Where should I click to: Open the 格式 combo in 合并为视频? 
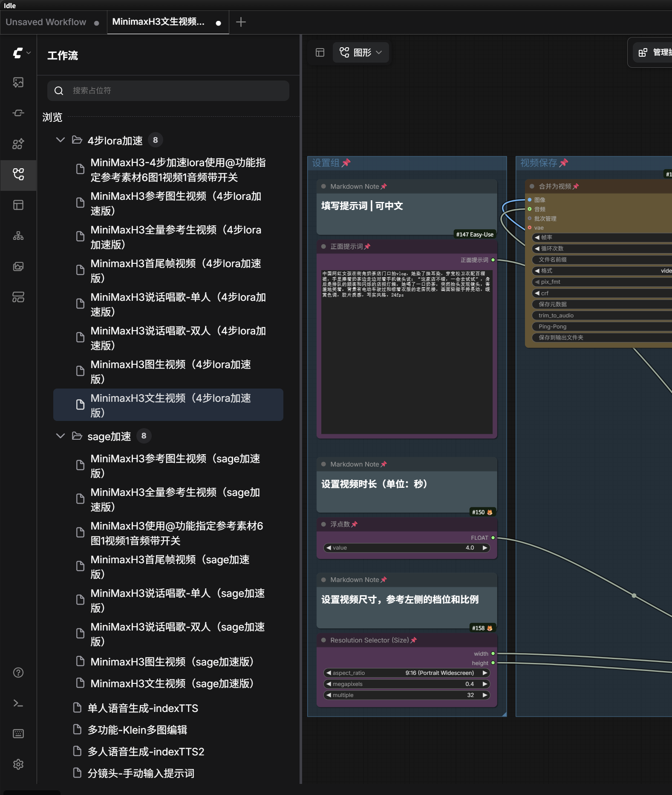click(602, 271)
